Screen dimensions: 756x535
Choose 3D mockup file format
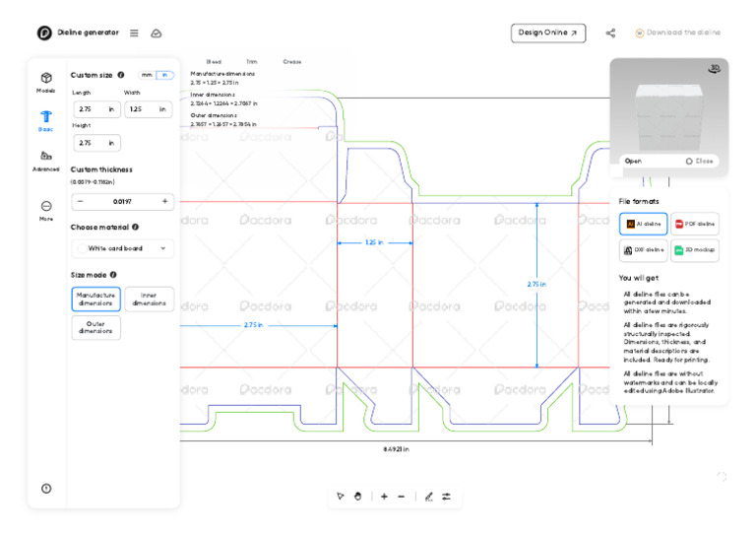coord(694,250)
